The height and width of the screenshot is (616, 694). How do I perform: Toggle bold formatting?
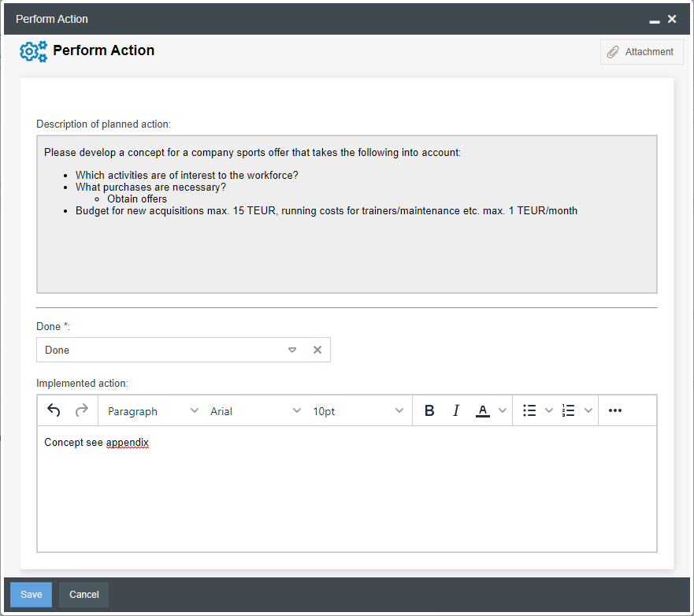coord(429,410)
